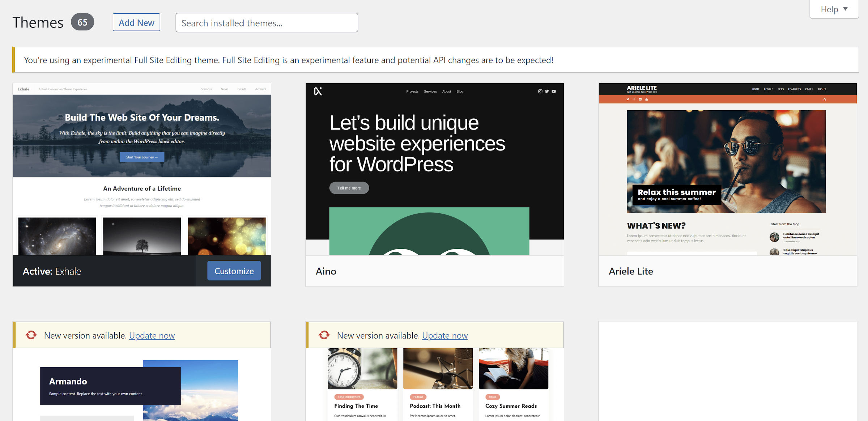Click the Twitter icon in the Aino preview header
Screen dimensions: 868x421
(x=547, y=92)
